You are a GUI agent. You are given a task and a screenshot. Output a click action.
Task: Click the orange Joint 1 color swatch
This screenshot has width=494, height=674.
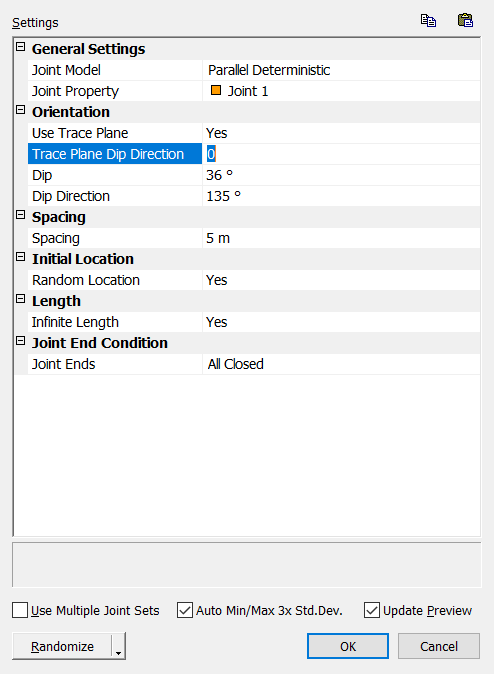pos(216,90)
